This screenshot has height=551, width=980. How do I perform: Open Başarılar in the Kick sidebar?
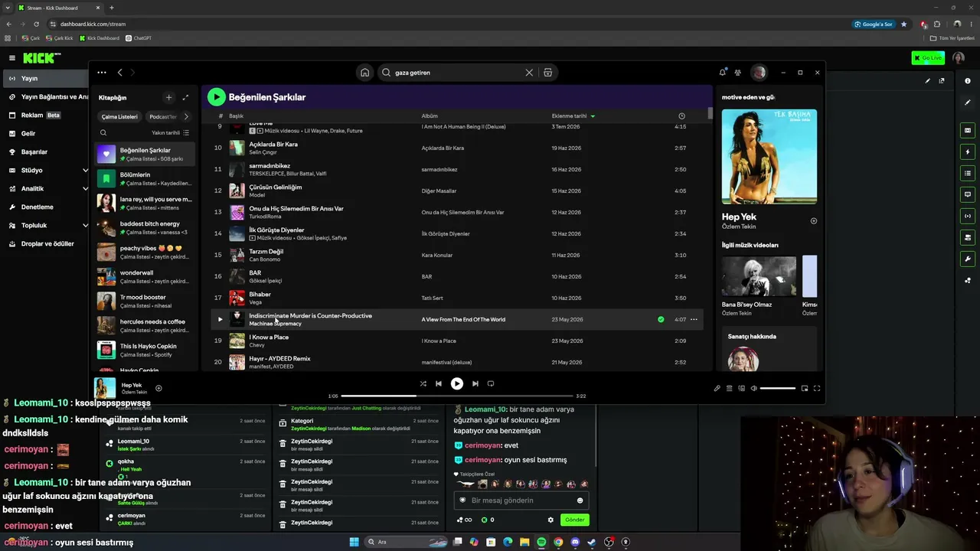tap(44, 152)
